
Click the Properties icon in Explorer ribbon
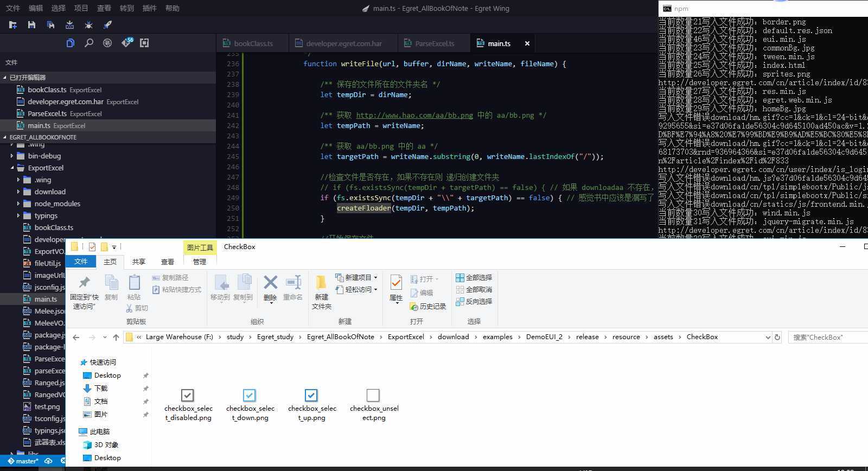click(396, 288)
